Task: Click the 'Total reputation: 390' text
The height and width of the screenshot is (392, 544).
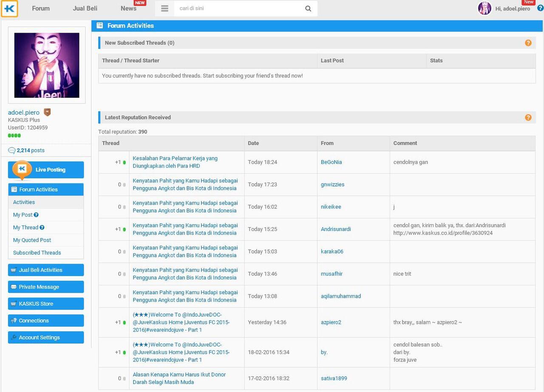Action: (x=123, y=132)
